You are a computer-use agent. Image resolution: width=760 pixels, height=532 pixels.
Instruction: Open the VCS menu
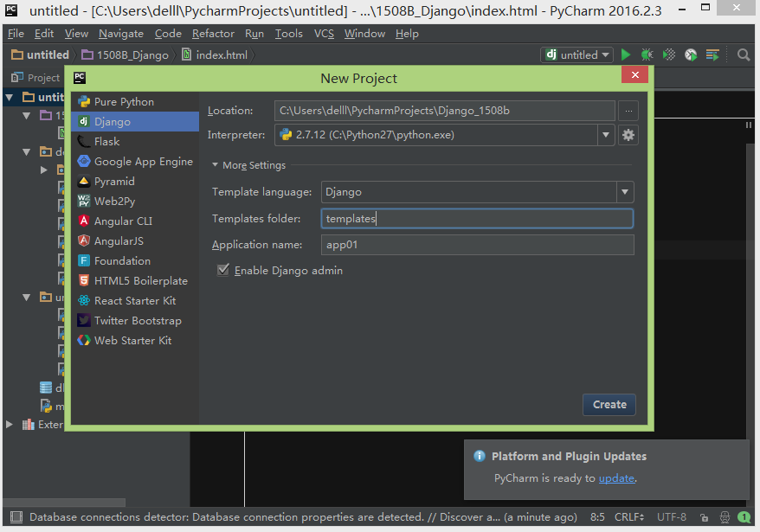coord(324,34)
